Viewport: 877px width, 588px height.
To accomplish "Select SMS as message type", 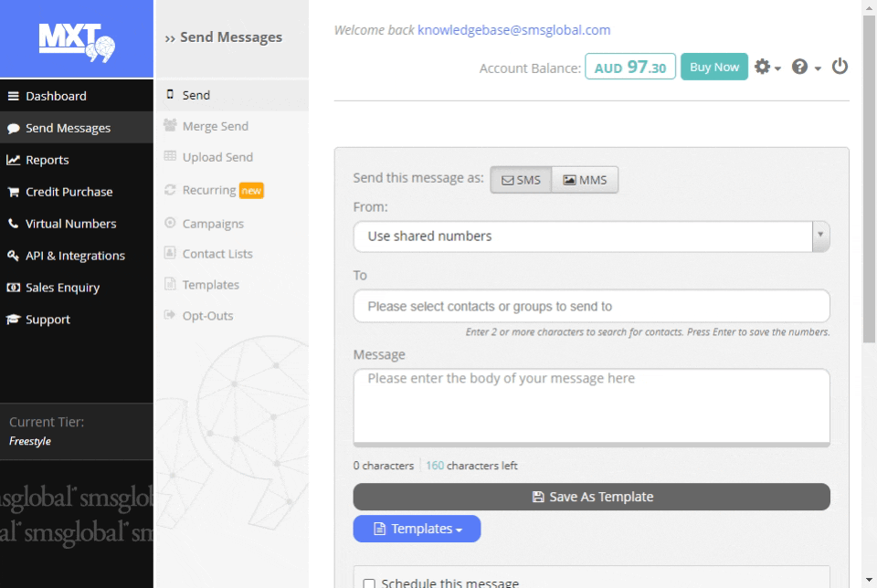I will click(x=521, y=180).
